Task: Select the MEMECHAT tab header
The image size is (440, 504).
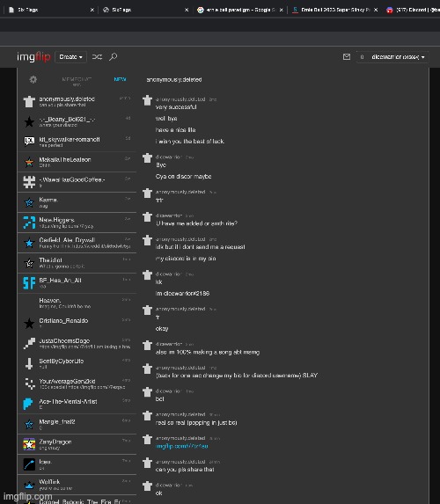Action: point(77,81)
